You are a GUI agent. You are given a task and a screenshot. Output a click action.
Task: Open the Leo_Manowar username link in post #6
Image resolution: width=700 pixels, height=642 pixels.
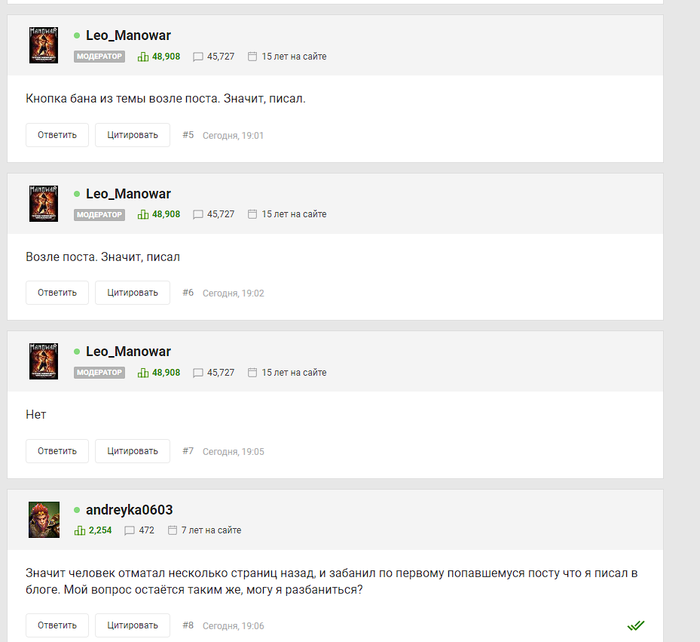[x=129, y=194]
